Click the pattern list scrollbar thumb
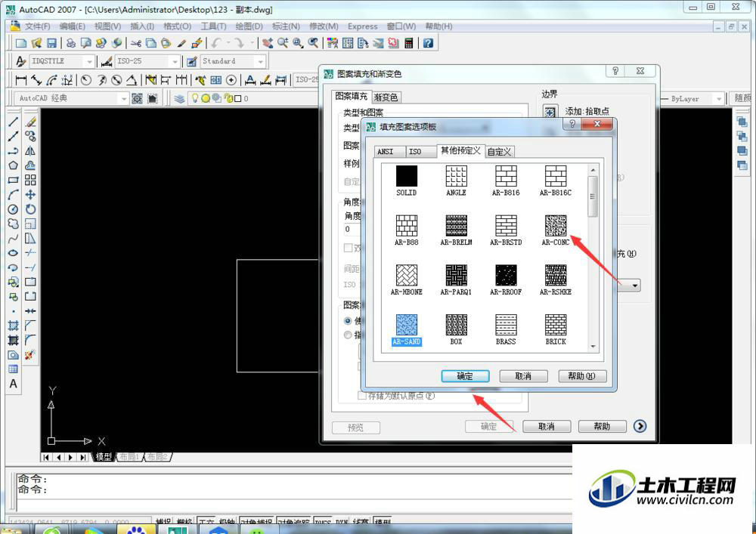This screenshot has height=534, width=756. click(593, 196)
